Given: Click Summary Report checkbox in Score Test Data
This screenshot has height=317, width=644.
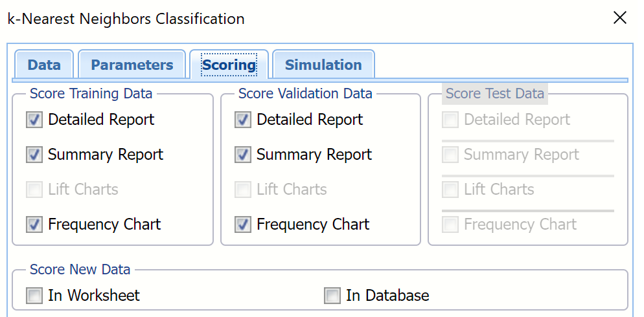Looking at the screenshot, I should point(450,155).
